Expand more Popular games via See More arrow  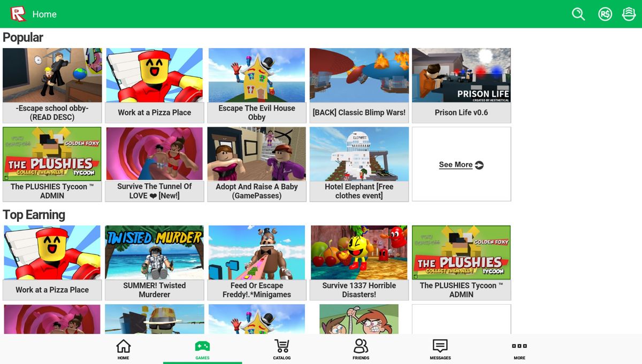tap(479, 166)
